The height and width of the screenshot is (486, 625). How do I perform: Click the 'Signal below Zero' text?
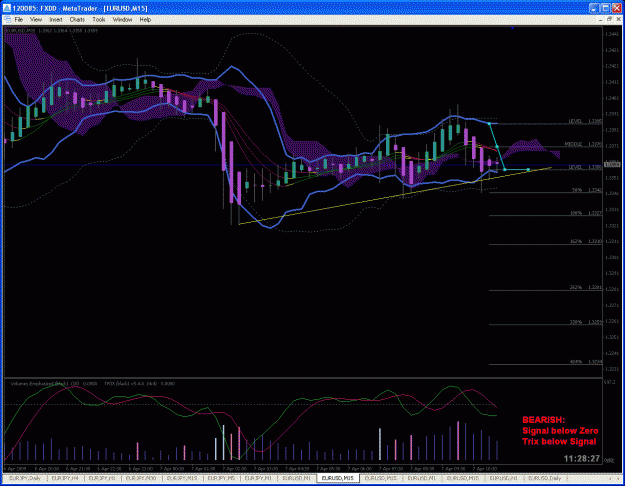coord(560,431)
